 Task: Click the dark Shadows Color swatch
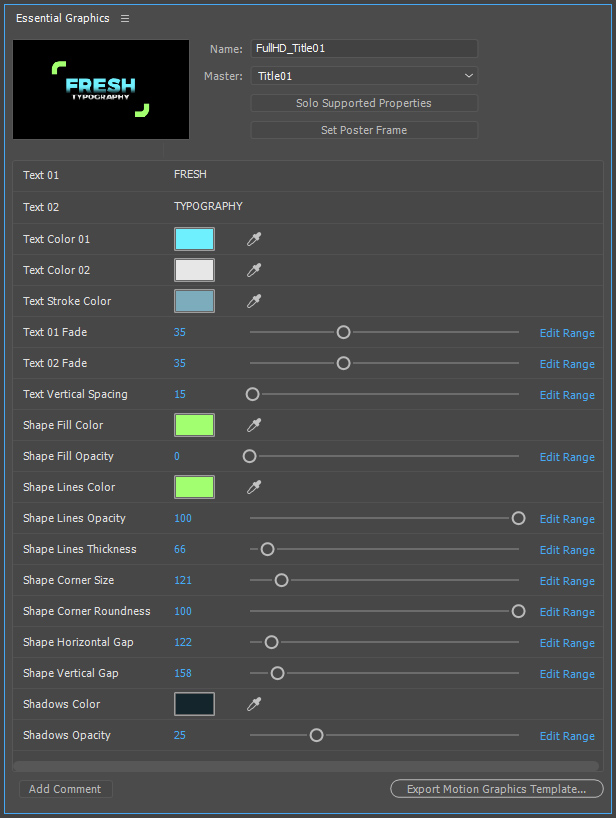(194, 704)
